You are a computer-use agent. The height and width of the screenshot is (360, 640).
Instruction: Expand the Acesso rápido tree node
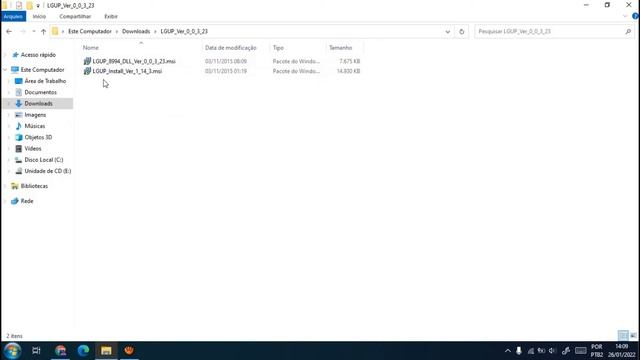[x=5, y=55]
